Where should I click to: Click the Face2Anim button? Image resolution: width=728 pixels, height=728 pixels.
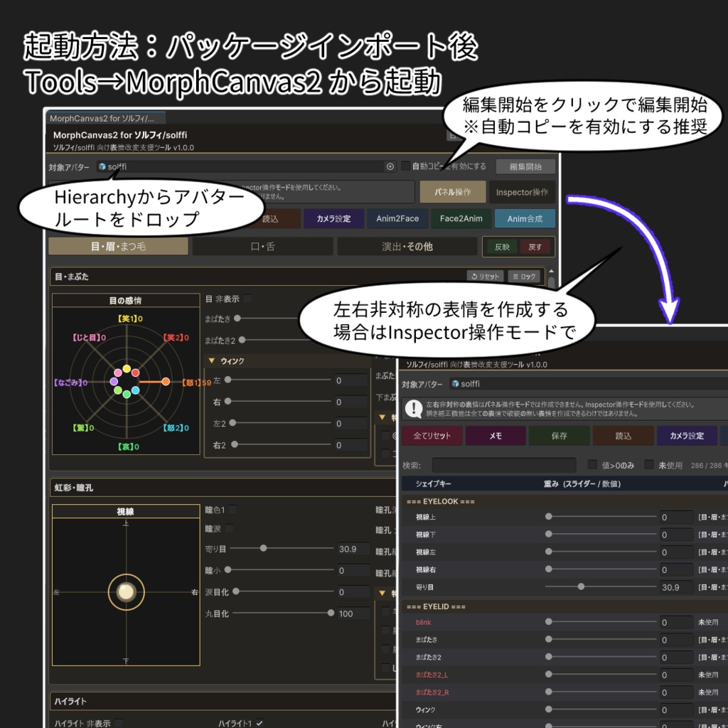(461, 219)
